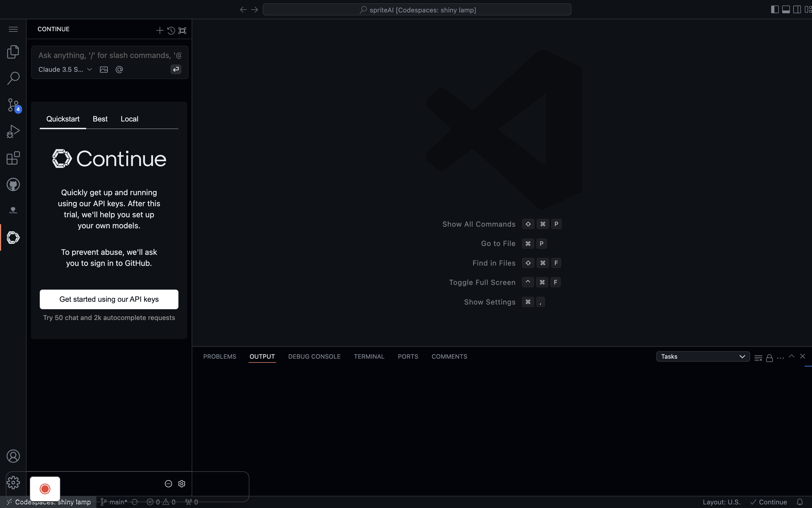Switch to the Best tab in Continue

tap(100, 119)
